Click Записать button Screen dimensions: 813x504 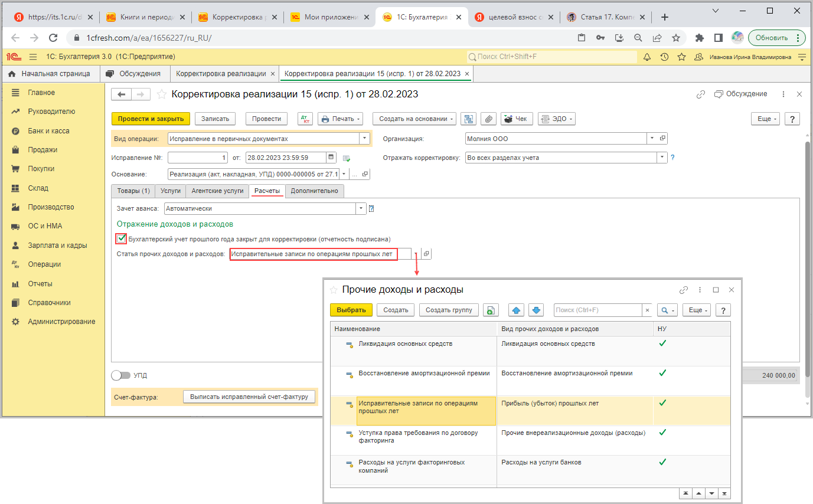click(215, 119)
